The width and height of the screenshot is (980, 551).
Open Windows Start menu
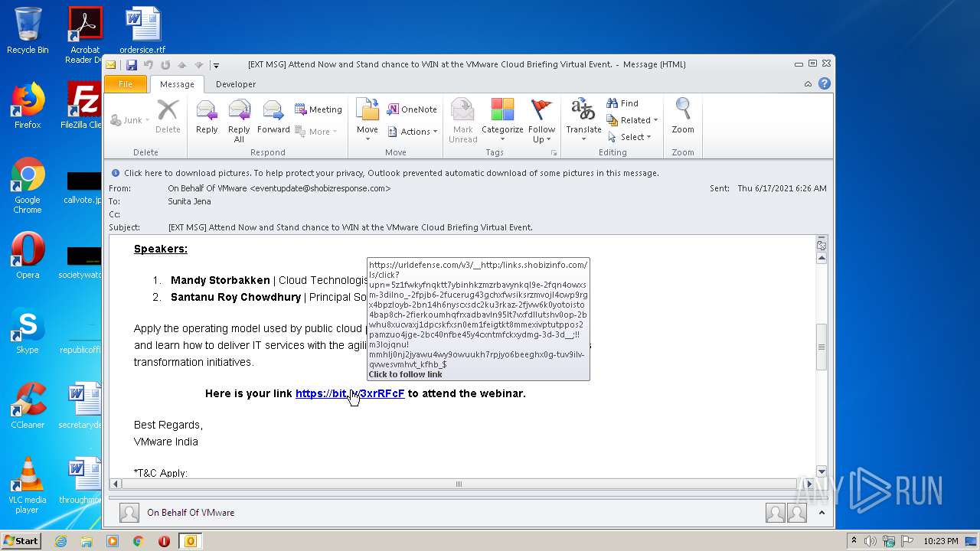pos(21,540)
